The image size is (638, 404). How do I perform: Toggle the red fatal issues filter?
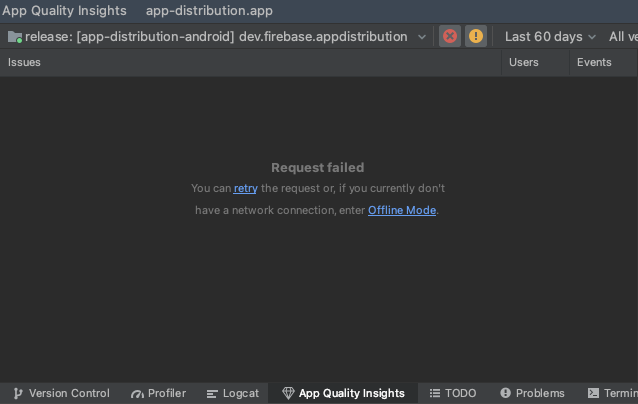point(450,36)
